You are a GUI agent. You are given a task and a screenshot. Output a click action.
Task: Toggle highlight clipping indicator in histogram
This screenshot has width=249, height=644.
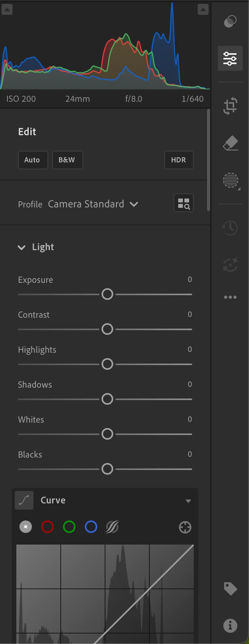203,9
